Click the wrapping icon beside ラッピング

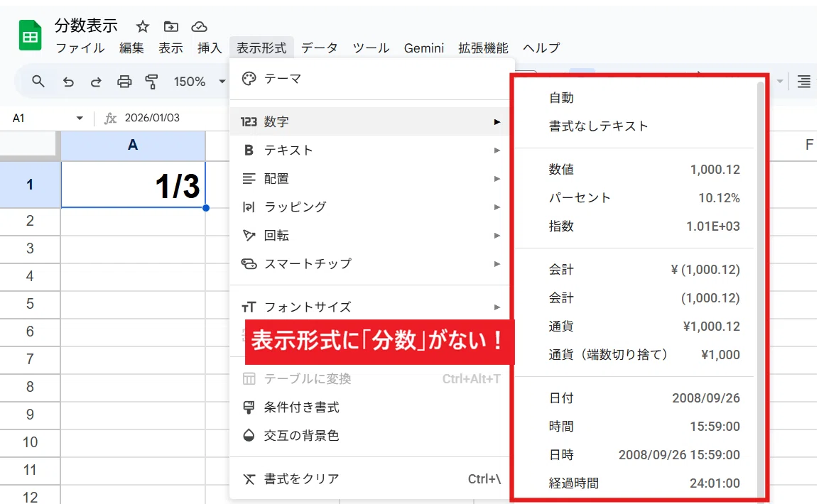[249, 207]
